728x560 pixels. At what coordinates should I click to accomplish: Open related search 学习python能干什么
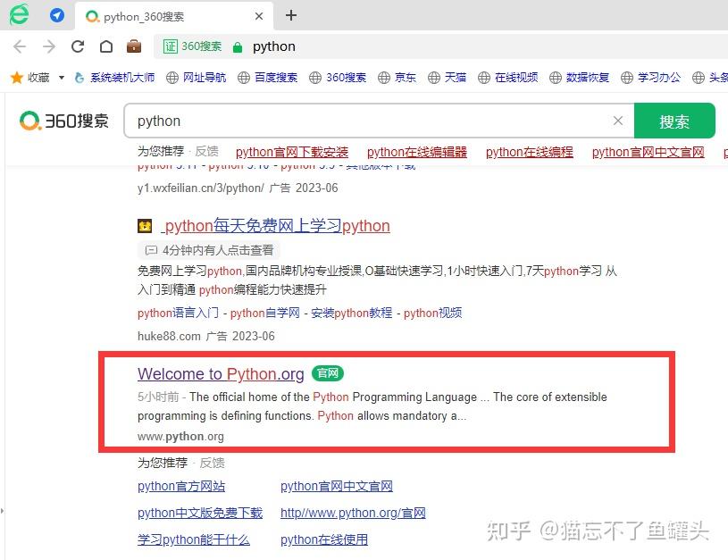194,540
